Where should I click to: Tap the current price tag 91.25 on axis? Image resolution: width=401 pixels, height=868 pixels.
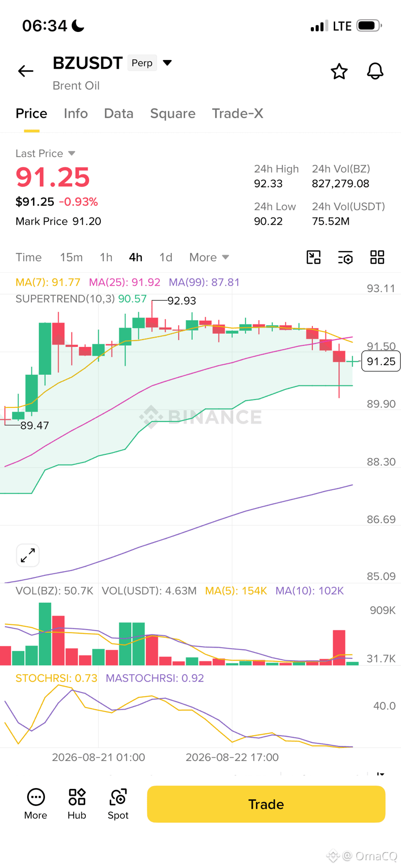(x=381, y=361)
